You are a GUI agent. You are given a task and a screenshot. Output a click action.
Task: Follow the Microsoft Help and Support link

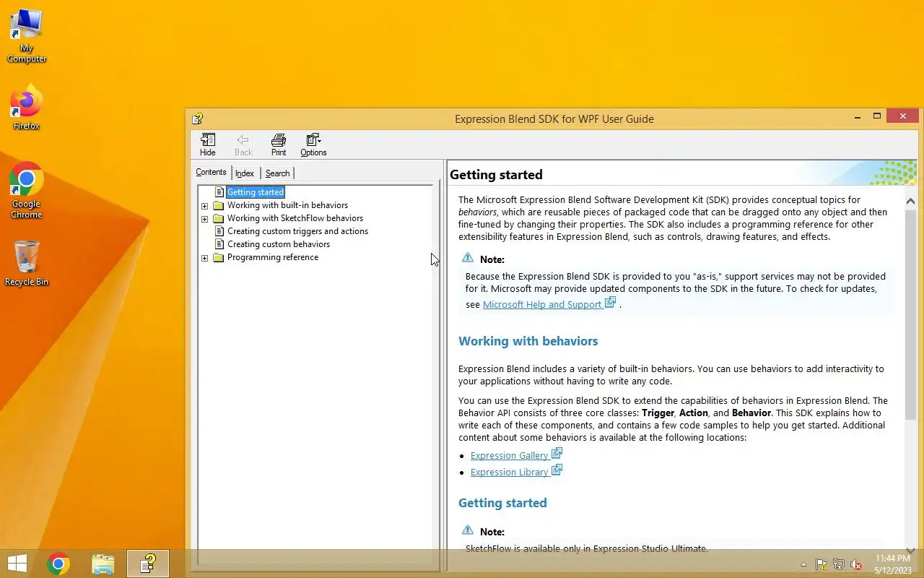[542, 305]
